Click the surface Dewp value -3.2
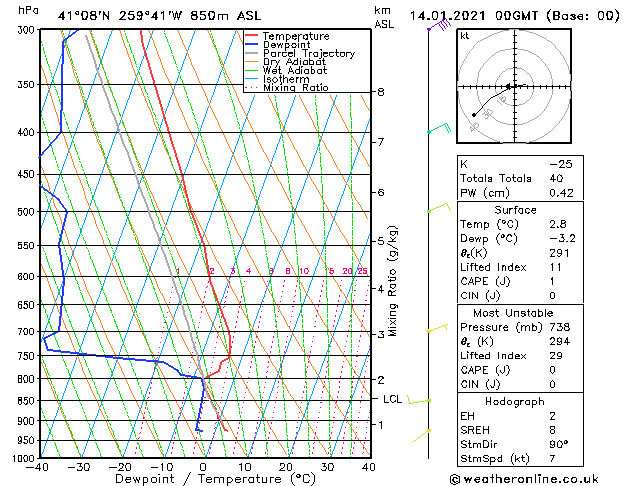Image resolution: width=629 pixels, height=486 pixels. [562, 238]
